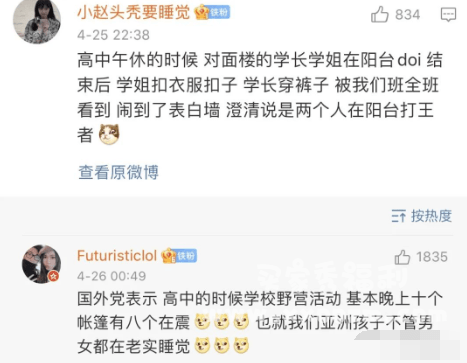Tap the 铁粉 tag beside 小赵头秃要睡觉
This screenshot has height=363, width=467.
[x=219, y=13]
